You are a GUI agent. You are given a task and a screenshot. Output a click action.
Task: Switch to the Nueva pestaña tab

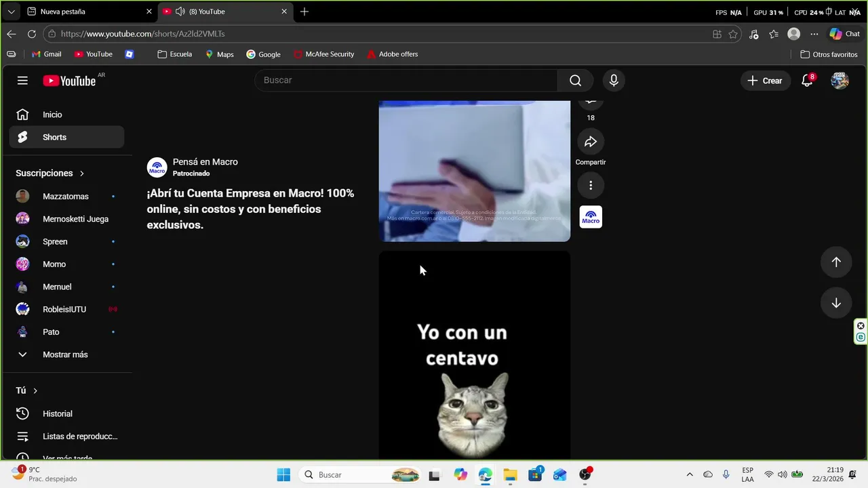pos(89,12)
